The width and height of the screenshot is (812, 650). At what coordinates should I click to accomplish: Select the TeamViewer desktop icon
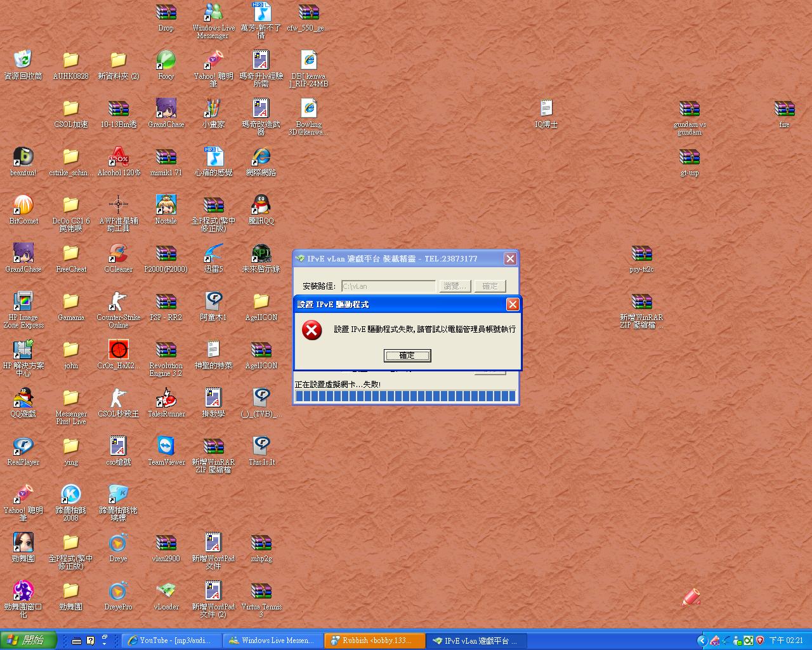[x=166, y=446]
